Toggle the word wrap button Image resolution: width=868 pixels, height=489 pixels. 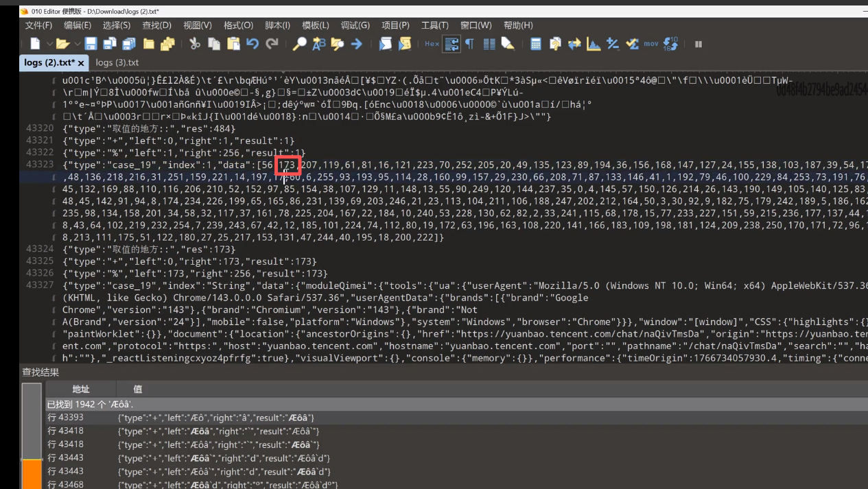(451, 44)
